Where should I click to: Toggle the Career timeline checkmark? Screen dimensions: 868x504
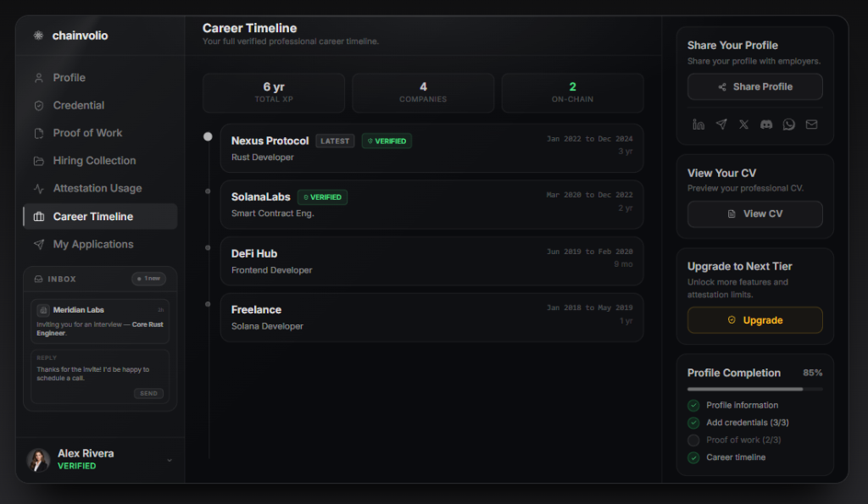pyautogui.click(x=693, y=457)
